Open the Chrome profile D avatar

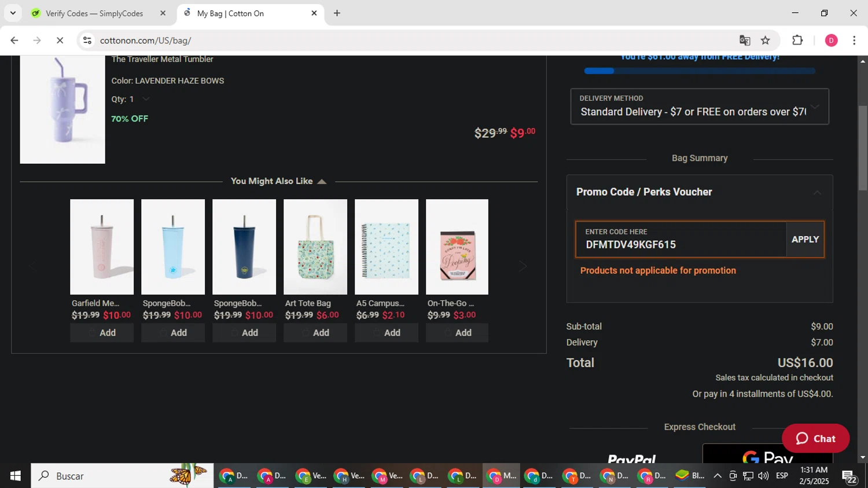coord(831,41)
